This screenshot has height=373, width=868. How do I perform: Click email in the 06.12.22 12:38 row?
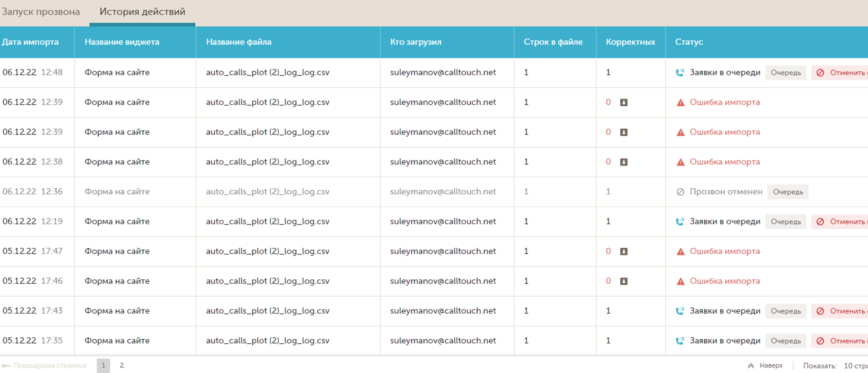pos(443,162)
